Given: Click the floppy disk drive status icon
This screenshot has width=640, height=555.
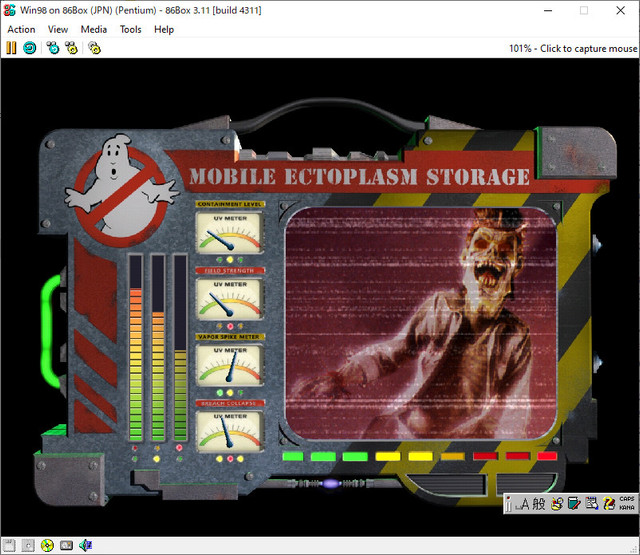Looking at the screenshot, I should tap(9, 545).
